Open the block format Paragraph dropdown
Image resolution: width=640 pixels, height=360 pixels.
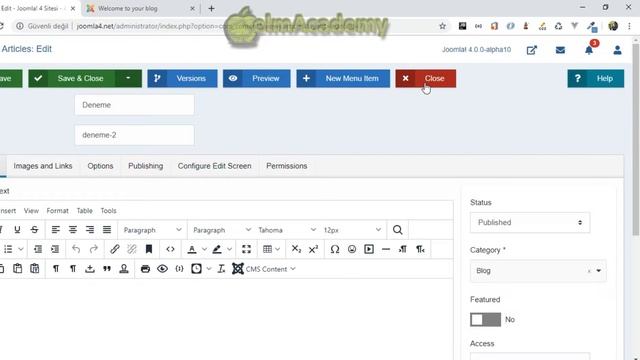(x=152, y=230)
